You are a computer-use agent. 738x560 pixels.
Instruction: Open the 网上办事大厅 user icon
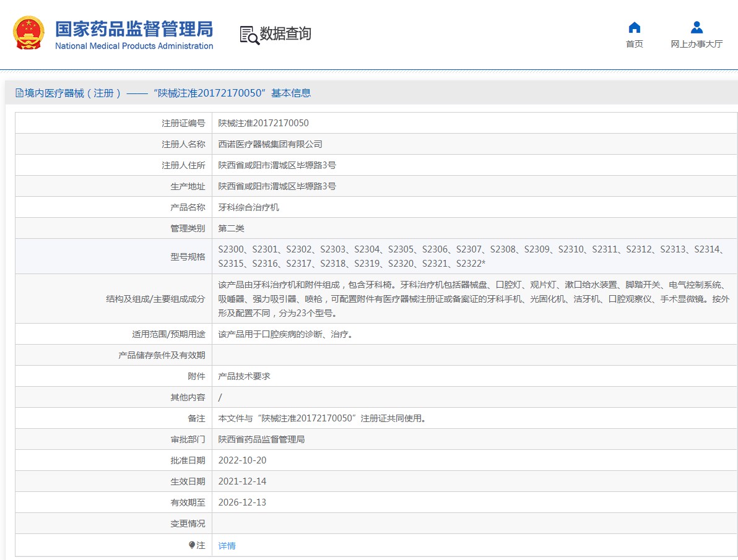[697, 28]
